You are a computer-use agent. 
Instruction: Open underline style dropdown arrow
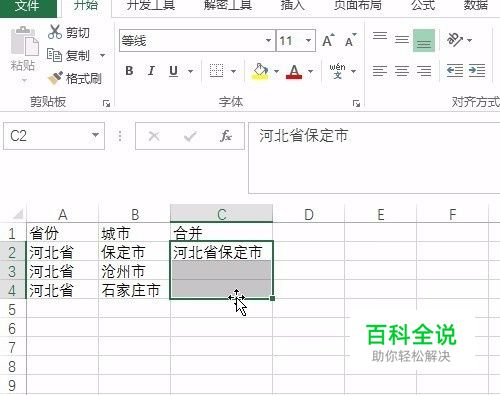[x=190, y=71]
